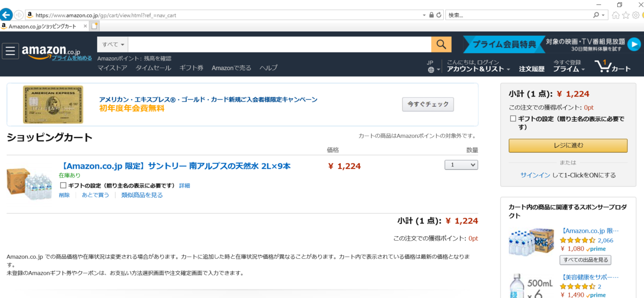The height and width of the screenshot is (298, 644).
Task: Click the Amazon product search field
Action: [x=280, y=44]
